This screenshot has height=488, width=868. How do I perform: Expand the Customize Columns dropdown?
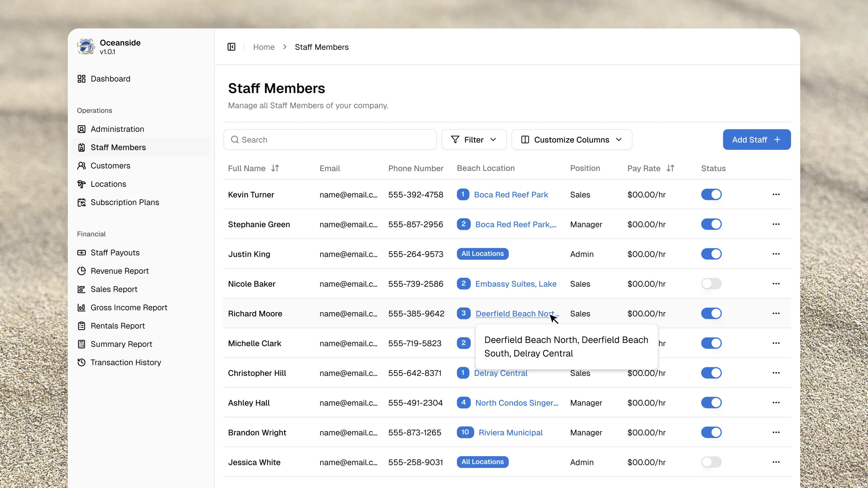coord(571,140)
